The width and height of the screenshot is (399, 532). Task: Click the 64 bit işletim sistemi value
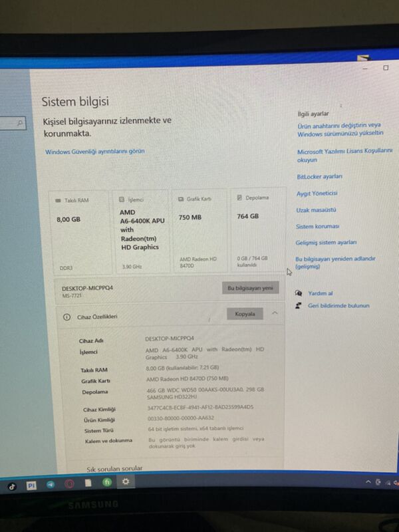click(196, 429)
